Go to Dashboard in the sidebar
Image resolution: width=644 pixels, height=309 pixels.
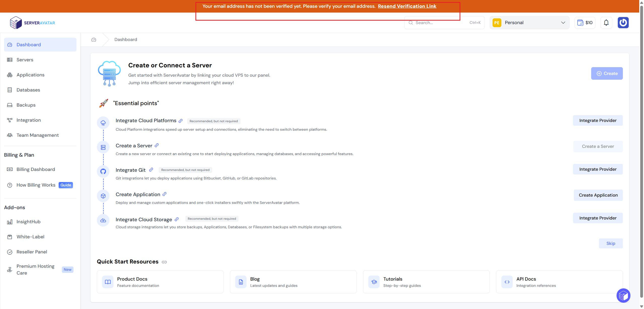(x=40, y=45)
